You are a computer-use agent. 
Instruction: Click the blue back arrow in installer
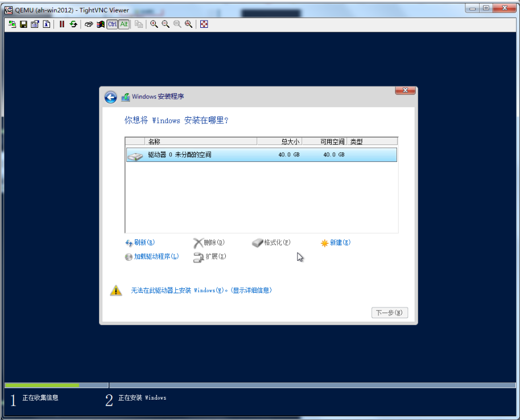pos(111,97)
